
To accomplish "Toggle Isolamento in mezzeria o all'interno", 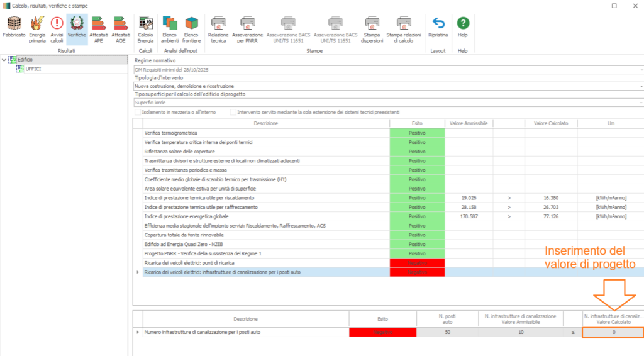I will coord(138,112).
